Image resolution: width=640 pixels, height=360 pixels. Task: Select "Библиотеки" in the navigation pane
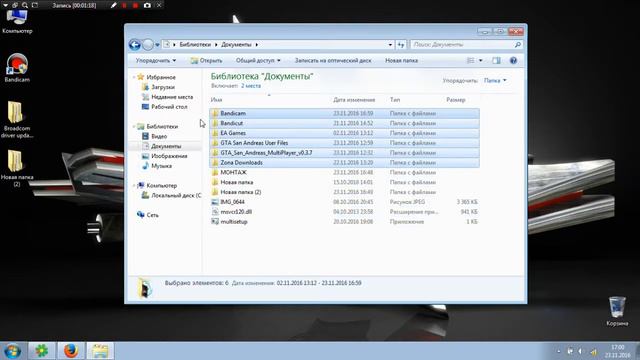162,127
